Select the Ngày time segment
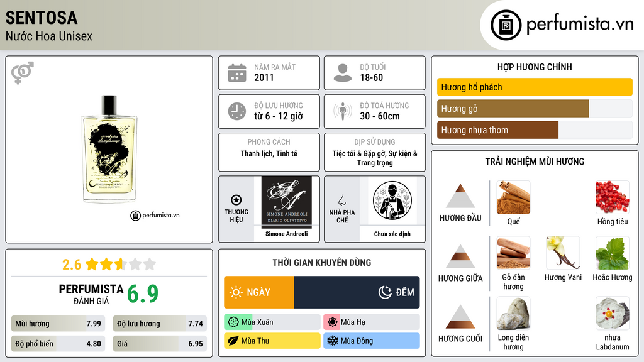644x362 pixels. tap(259, 292)
